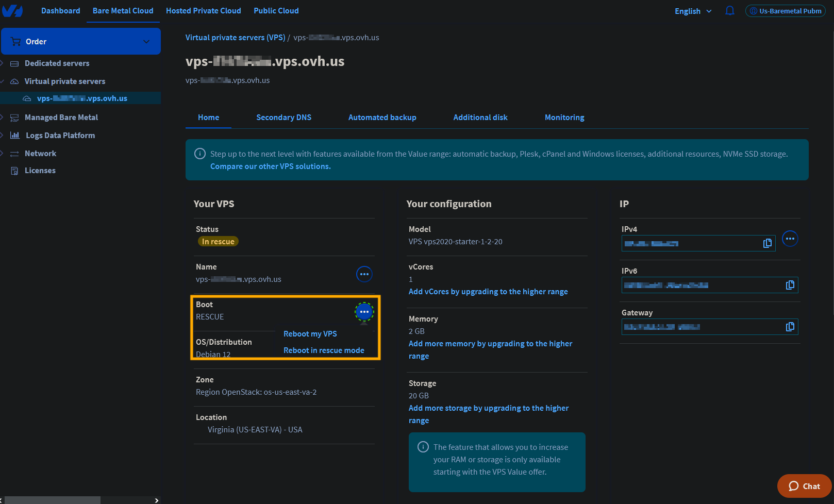The height and width of the screenshot is (504, 834).
Task: Open Hosted Private Cloud top menu
Action: tap(204, 11)
